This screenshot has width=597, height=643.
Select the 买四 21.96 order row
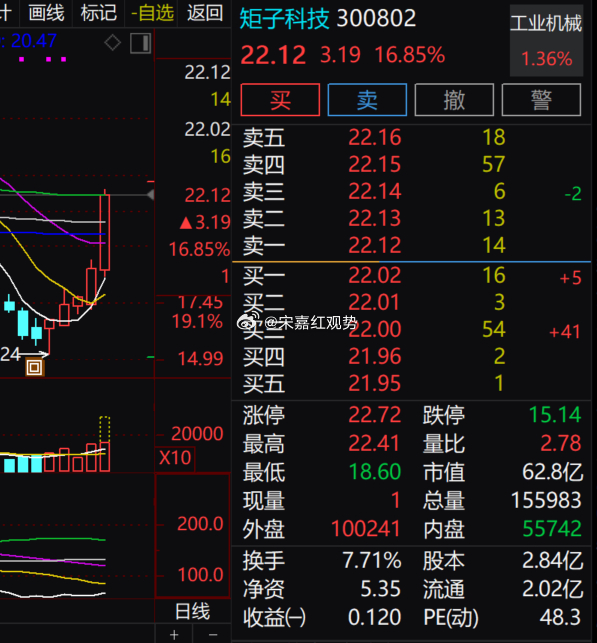(x=412, y=356)
